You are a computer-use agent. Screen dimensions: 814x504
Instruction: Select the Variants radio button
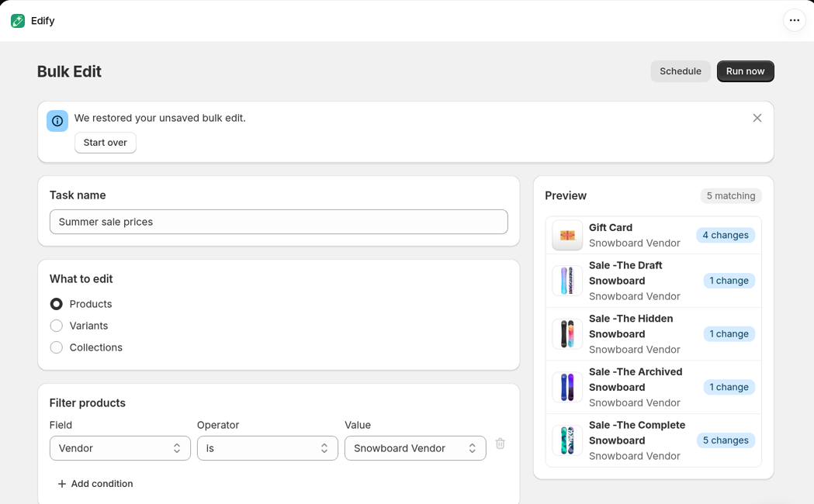(x=56, y=326)
